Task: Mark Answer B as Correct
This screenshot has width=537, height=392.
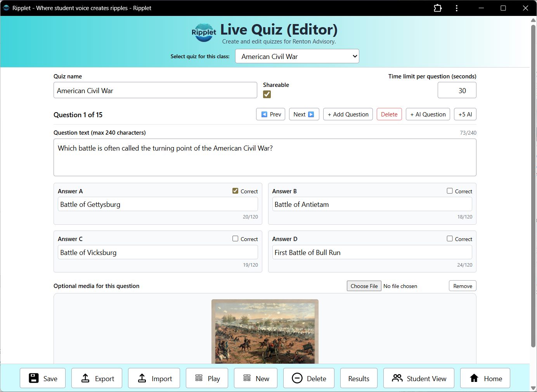Action: click(450, 191)
